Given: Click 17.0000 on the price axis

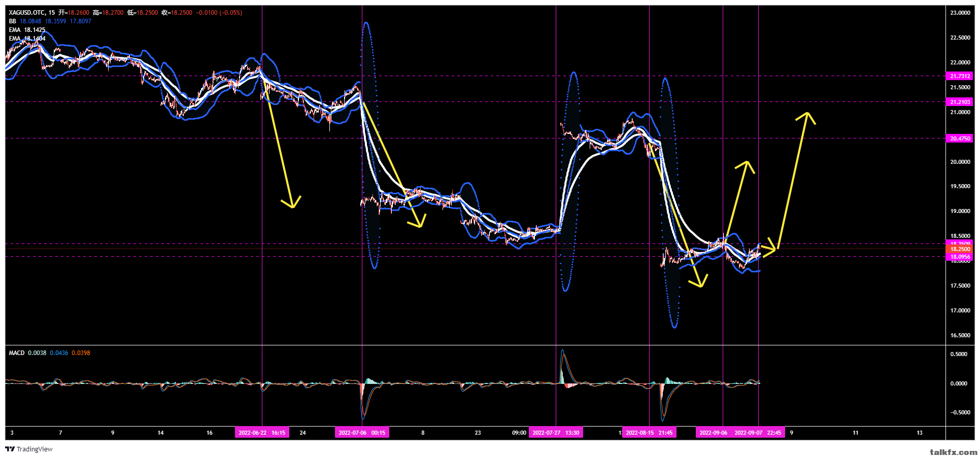Looking at the screenshot, I should [x=960, y=310].
